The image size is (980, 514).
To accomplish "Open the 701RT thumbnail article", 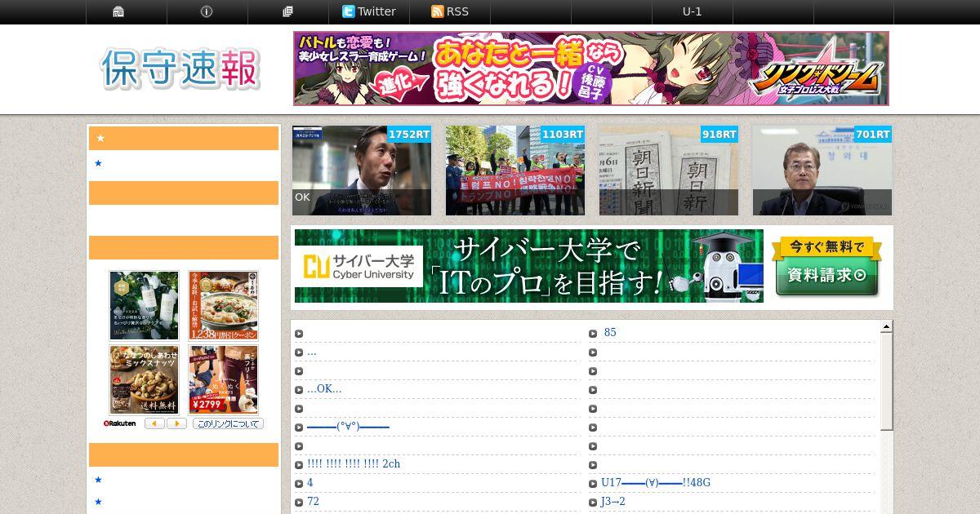I will pos(822,171).
